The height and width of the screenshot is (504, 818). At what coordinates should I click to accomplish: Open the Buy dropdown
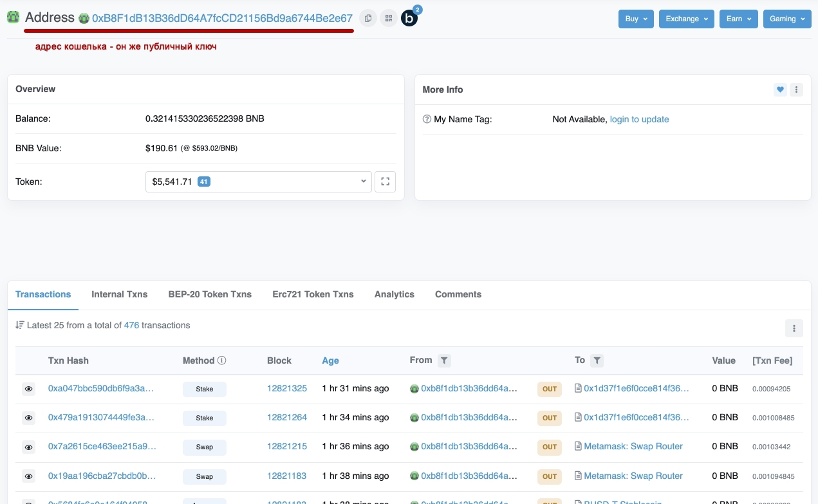coord(636,19)
